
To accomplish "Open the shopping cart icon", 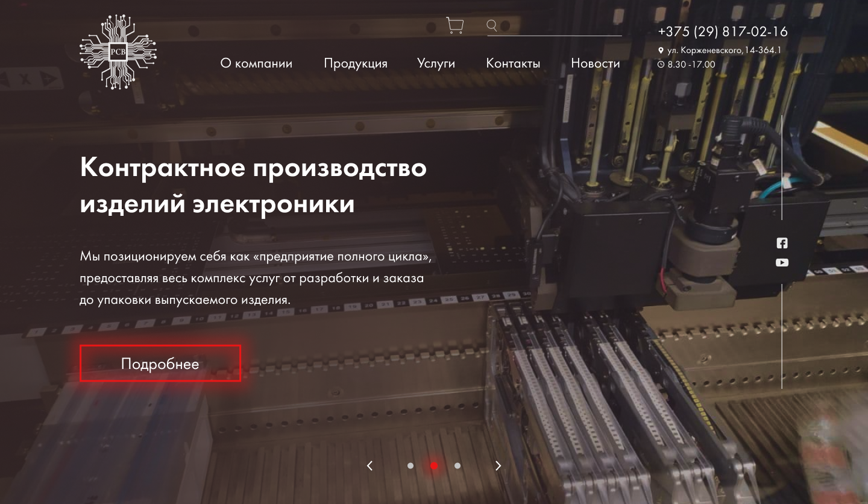I will (x=454, y=25).
